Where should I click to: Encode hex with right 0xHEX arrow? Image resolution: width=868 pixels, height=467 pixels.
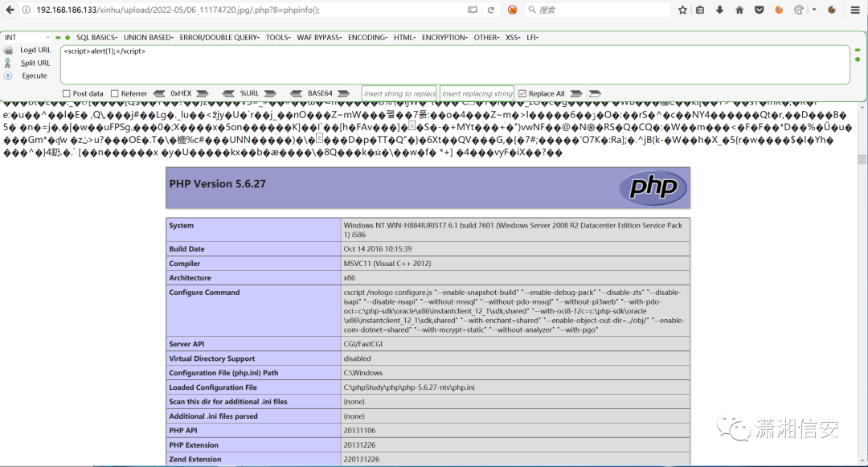203,93
